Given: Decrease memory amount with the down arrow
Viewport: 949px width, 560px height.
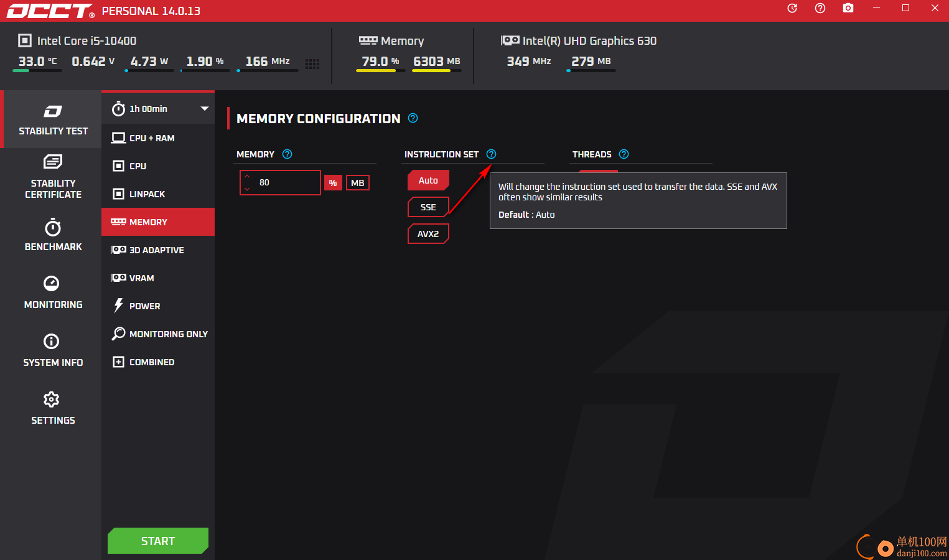Looking at the screenshot, I should 247,188.
